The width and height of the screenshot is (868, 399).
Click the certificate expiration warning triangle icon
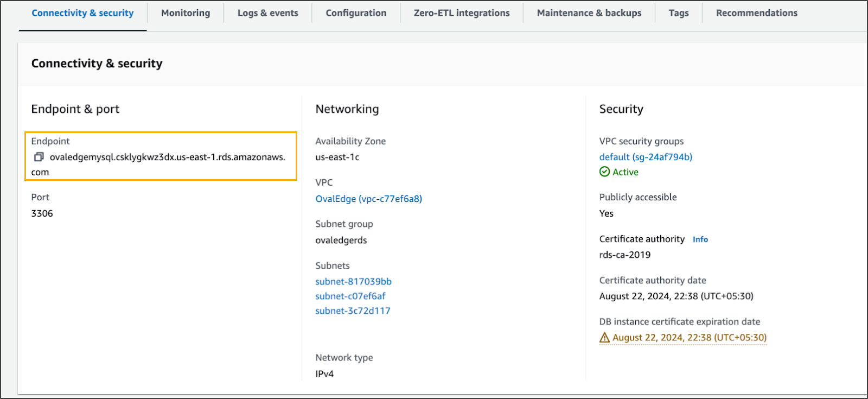[604, 338]
